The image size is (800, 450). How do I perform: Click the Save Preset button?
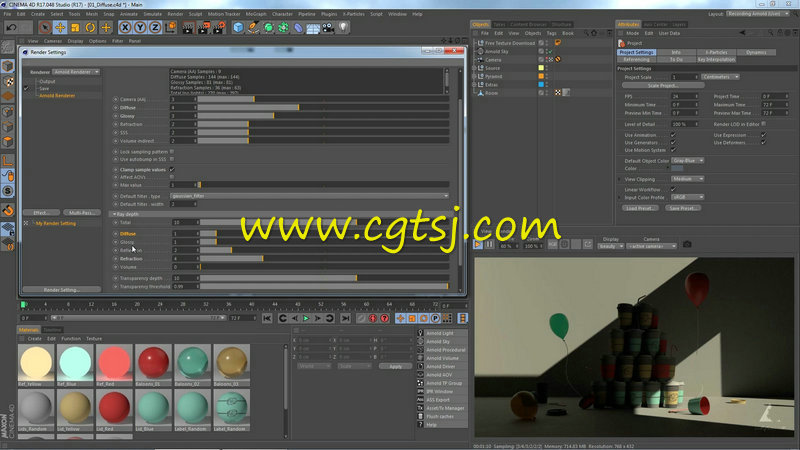tap(684, 208)
